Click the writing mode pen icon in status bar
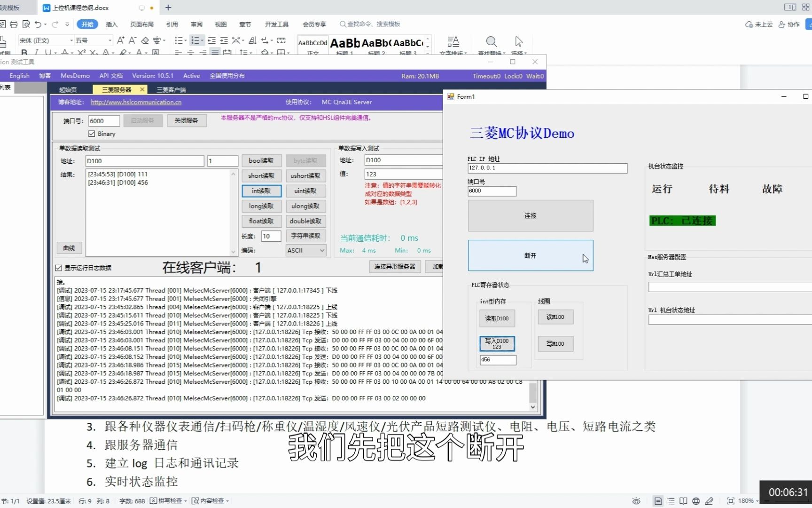 (709, 501)
